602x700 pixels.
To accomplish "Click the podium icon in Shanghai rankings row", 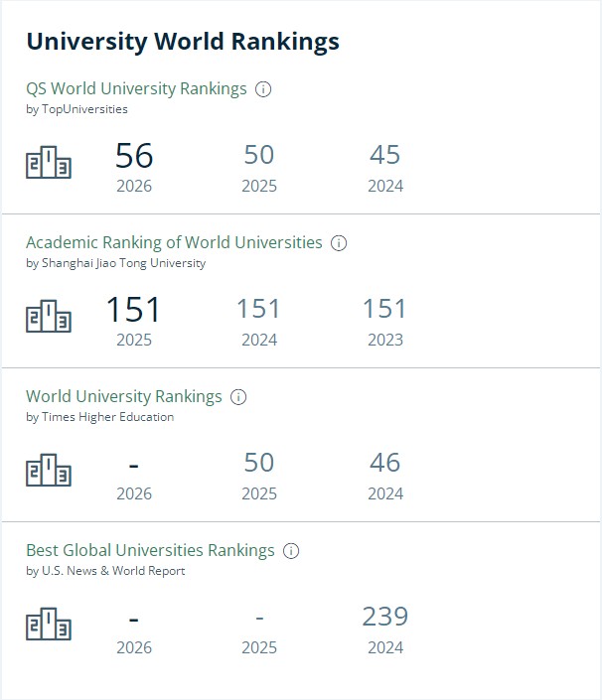I will tap(49, 317).
